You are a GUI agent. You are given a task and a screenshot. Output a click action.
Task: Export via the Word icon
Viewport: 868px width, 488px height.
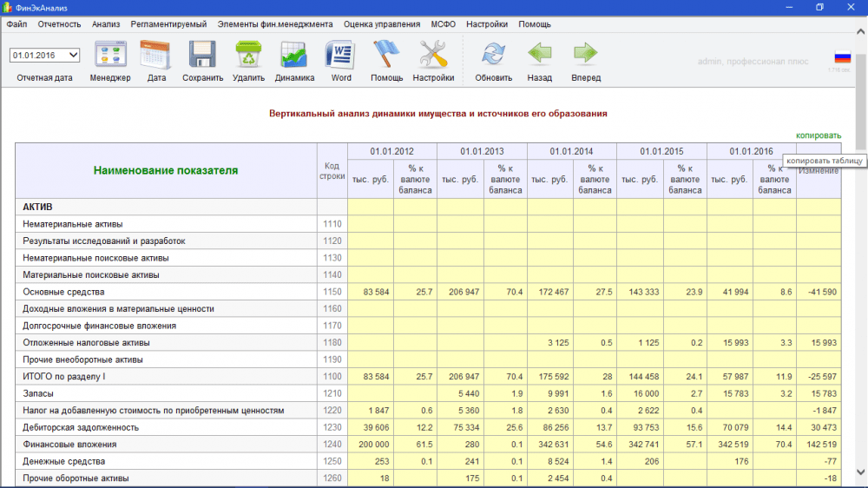[341, 56]
